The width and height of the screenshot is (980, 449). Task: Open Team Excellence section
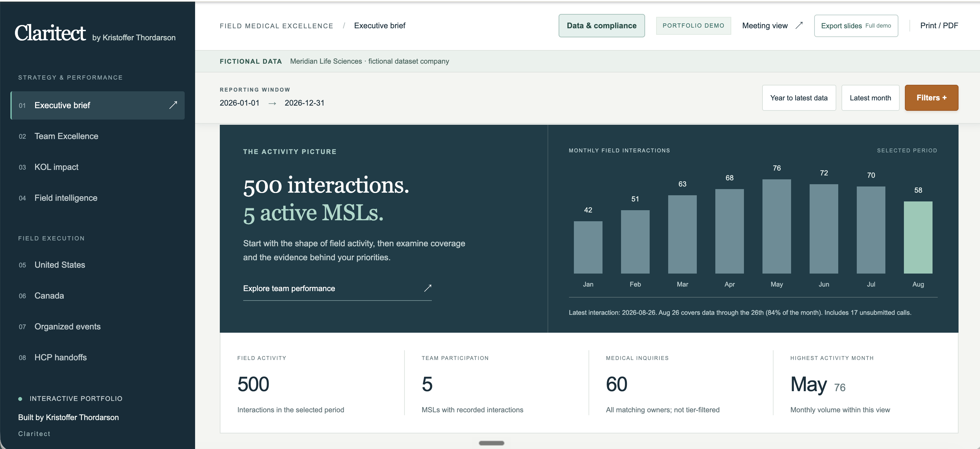click(98, 136)
